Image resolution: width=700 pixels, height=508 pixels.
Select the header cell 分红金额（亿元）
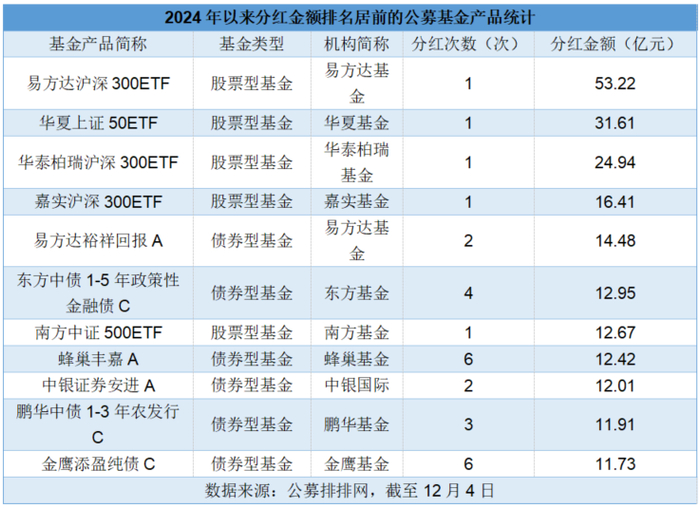[615, 44]
